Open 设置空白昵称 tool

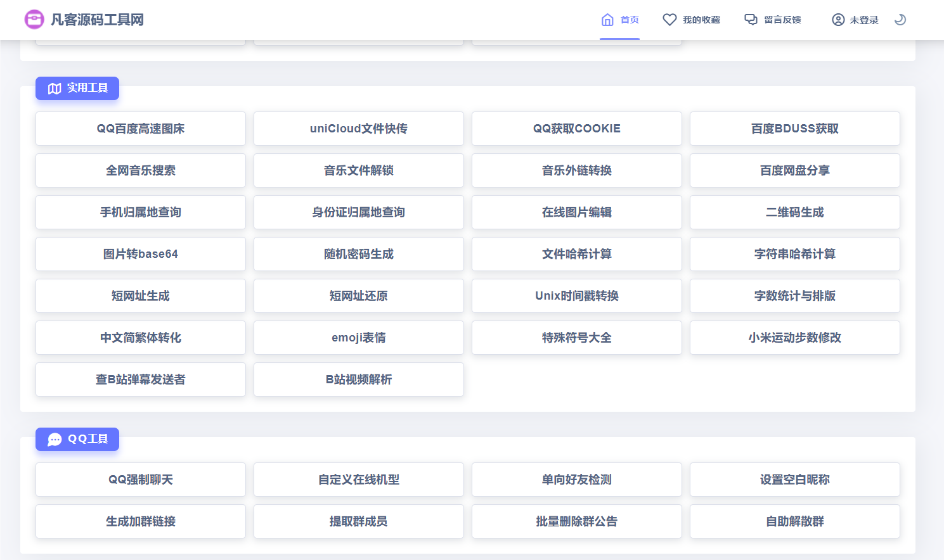click(x=795, y=480)
